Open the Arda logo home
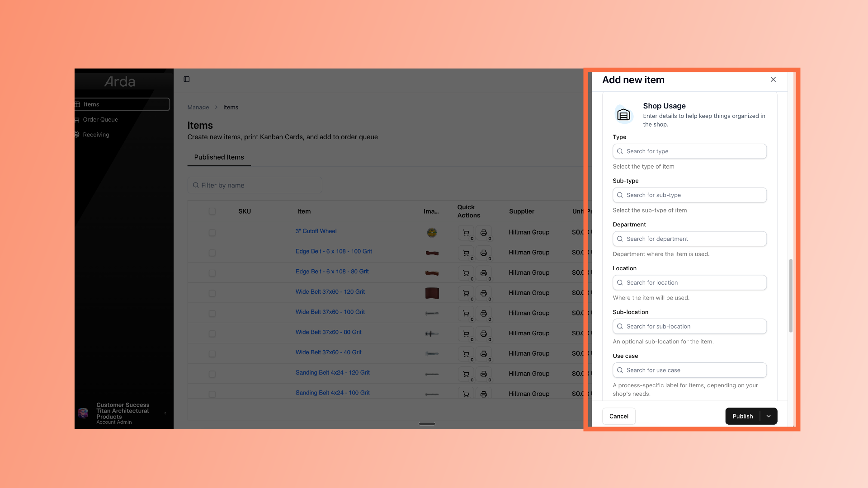Image resolution: width=868 pixels, height=488 pixels. pos(120,81)
